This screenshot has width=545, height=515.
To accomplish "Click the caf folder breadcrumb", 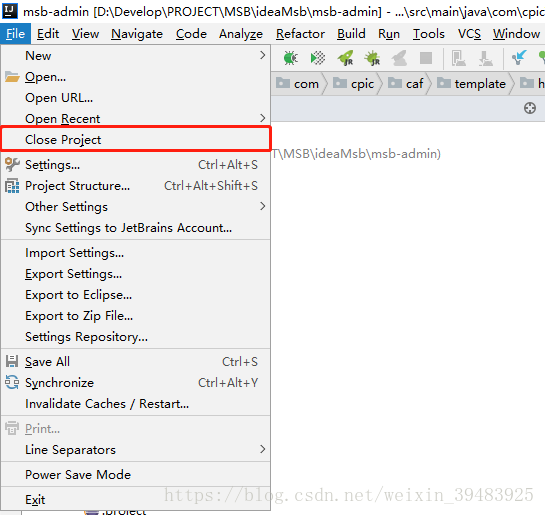I will tap(406, 83).
